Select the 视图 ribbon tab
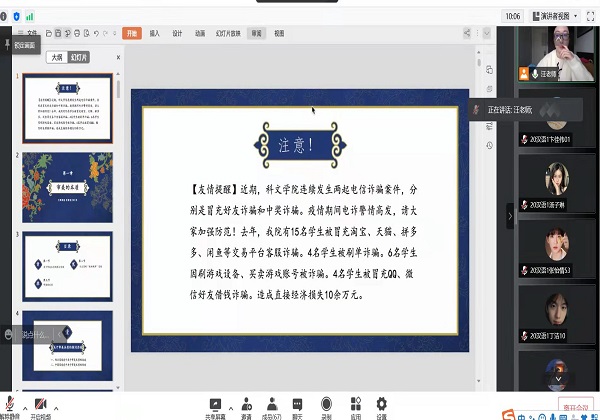600x420 pixels. (x=279, y=33)
